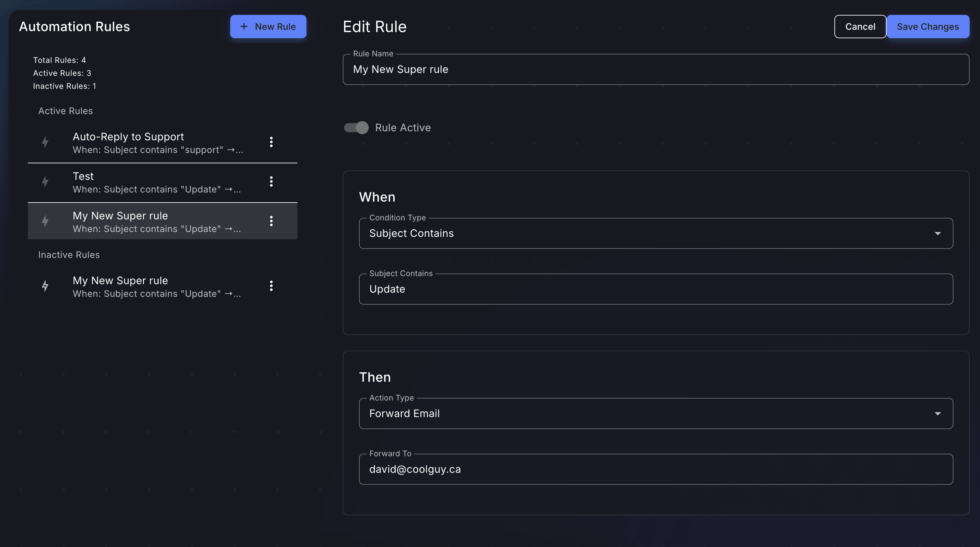
Task: Open the Action Type dropdown
Action: click(x=655, y=413)
